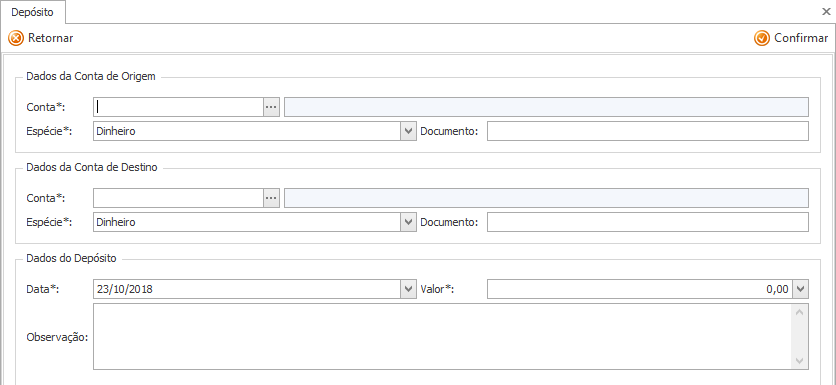
Task: Click the Confirmar button label
Action: point(801,38)
